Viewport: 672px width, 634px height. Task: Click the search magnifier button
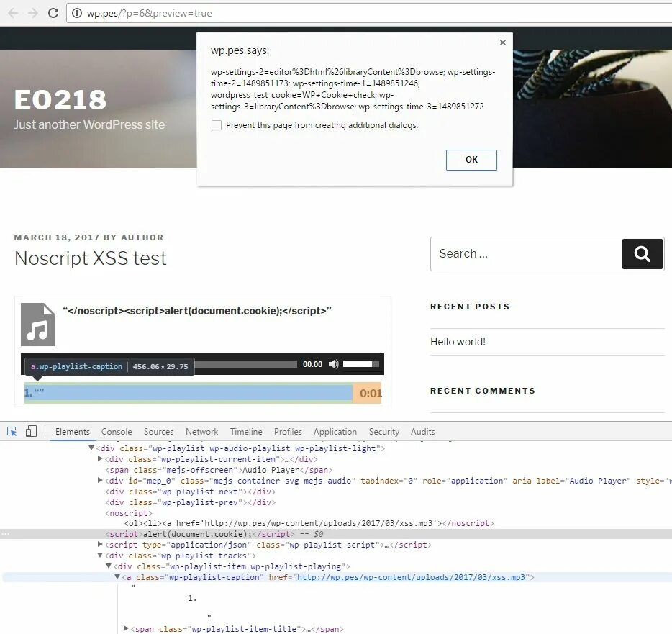point(642,254)
